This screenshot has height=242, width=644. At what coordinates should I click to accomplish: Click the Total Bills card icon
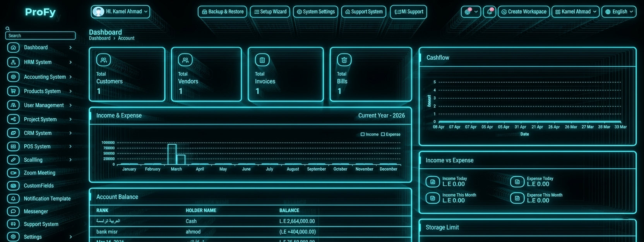click(x=344, y=60)
